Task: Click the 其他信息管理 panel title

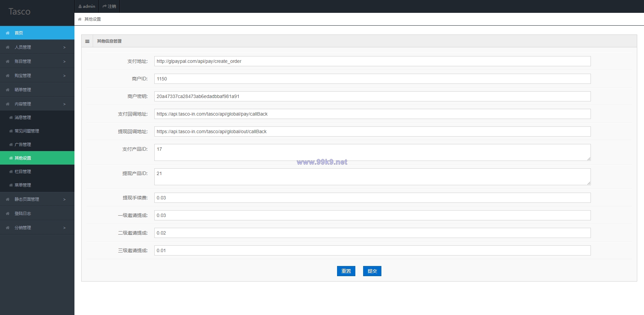Action: [x=109, y=41]
